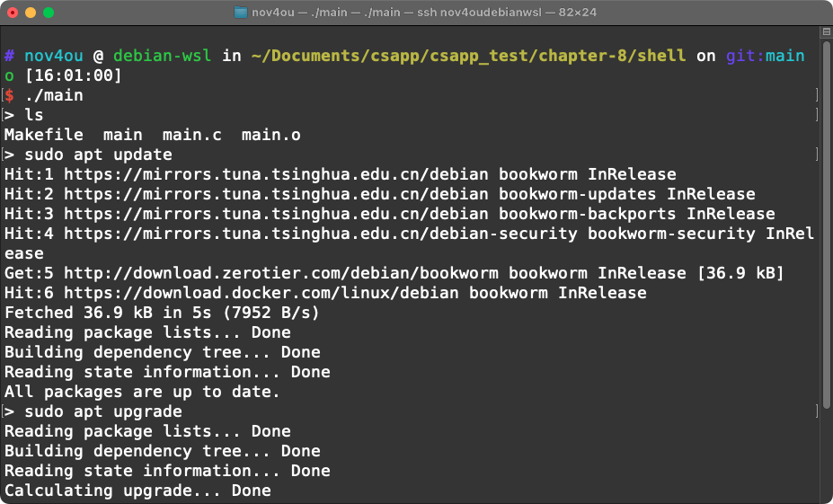This screenshot has height=504, width=833.
Task: Click right bracket mark on sudo apt upgrade line
Action: 816,411
